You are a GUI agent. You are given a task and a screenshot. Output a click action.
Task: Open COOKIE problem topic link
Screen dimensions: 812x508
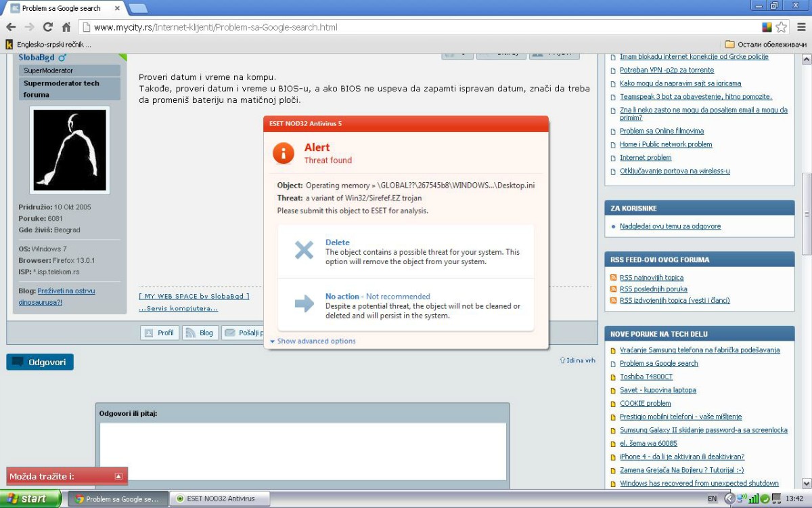(x=645, y=403)
